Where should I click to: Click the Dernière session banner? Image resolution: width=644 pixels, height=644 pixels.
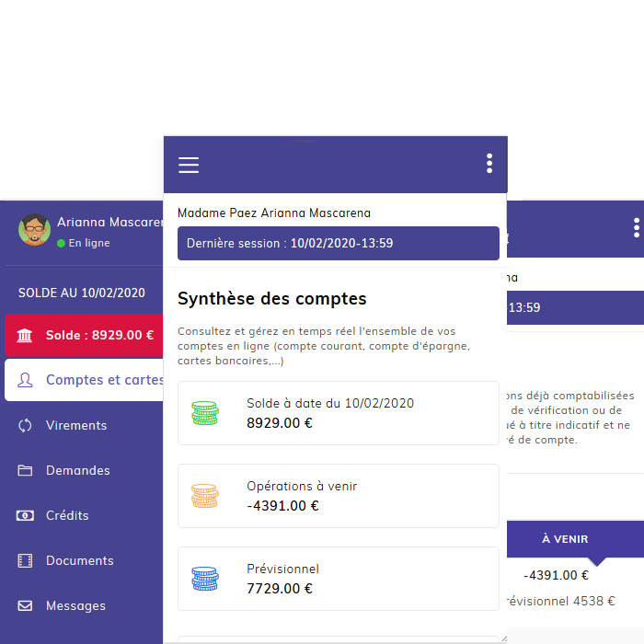pos(338,244)
